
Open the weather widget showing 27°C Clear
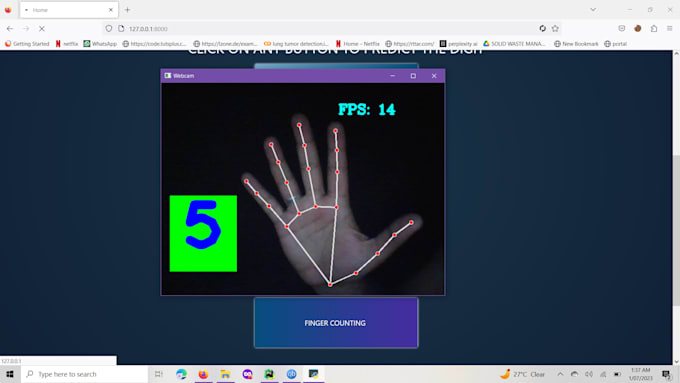[x=522, y=374]
